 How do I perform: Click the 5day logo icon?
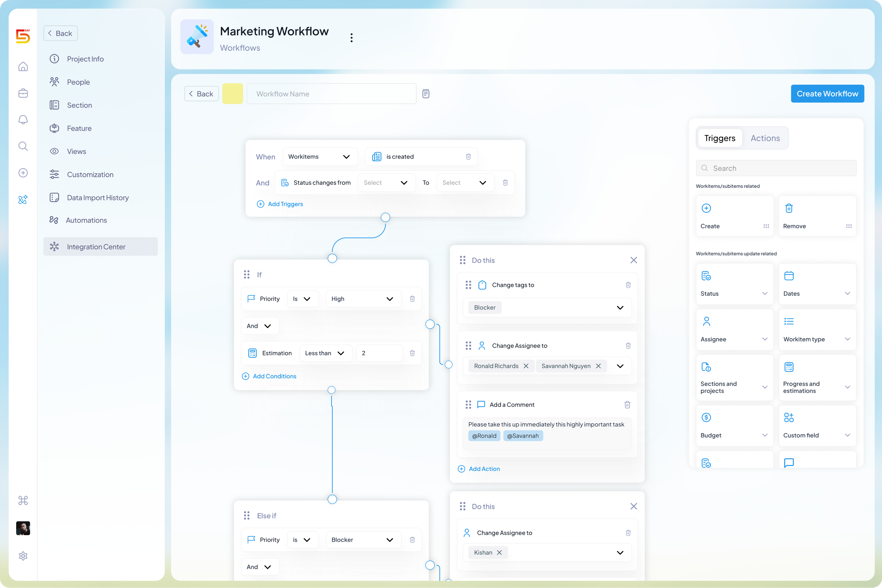tap(23, 36)
